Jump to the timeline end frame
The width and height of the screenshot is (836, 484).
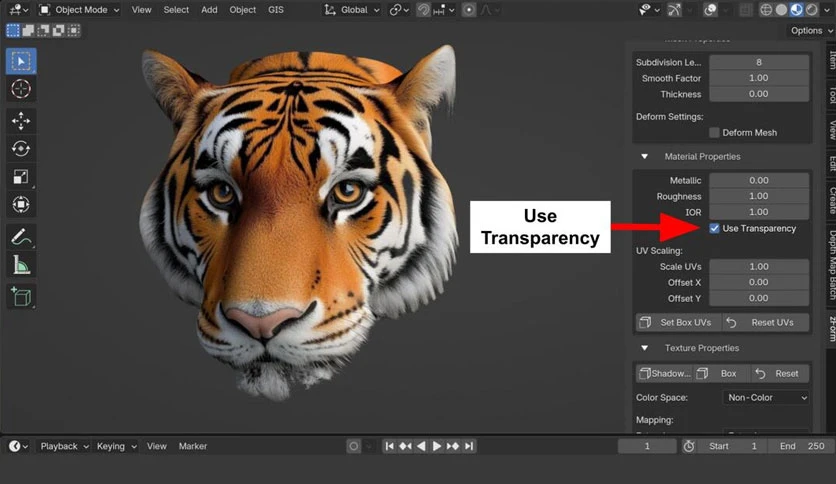pos(469,446)
